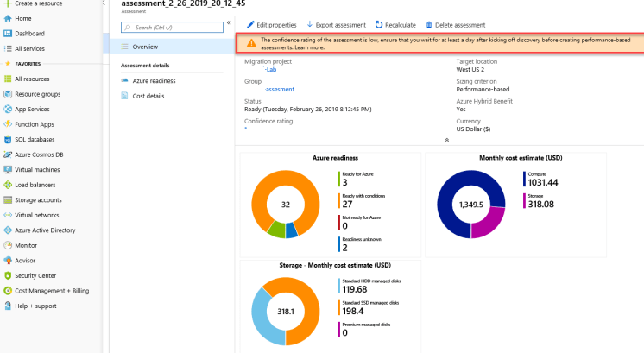The width and height of the screenshot is (644, 353).
Task: Click the Storage monthly cost donut chart
Action: click(x=286, y=311)
